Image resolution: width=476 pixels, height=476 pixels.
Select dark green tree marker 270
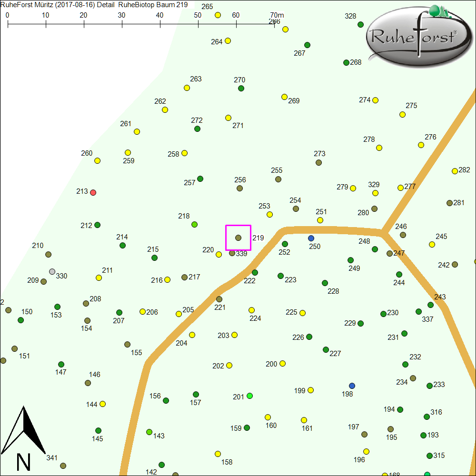coord(241,89)
